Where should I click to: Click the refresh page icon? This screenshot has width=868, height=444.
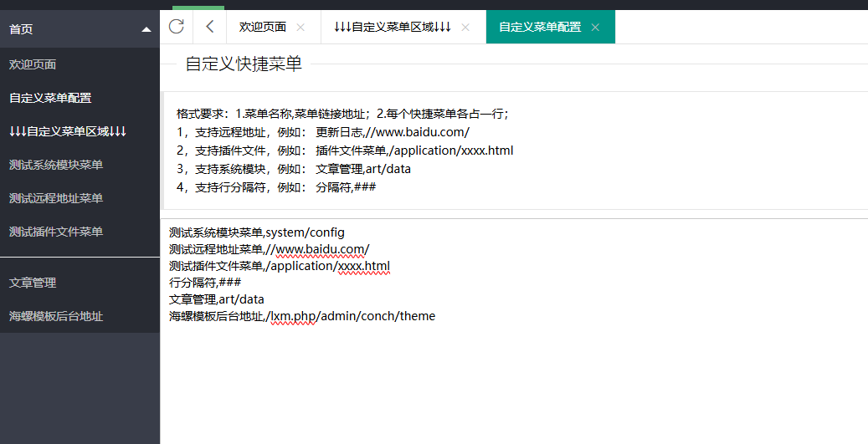click(x=176, y=27)
